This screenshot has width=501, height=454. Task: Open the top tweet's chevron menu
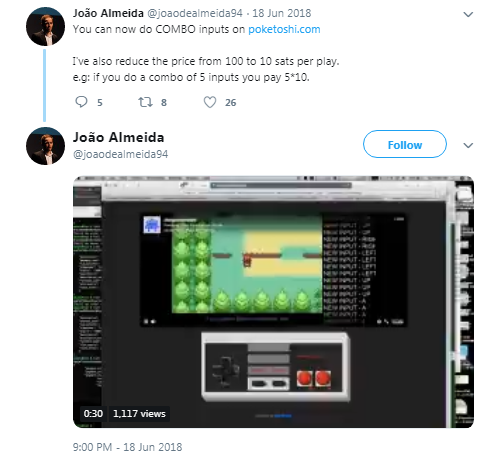468,14
